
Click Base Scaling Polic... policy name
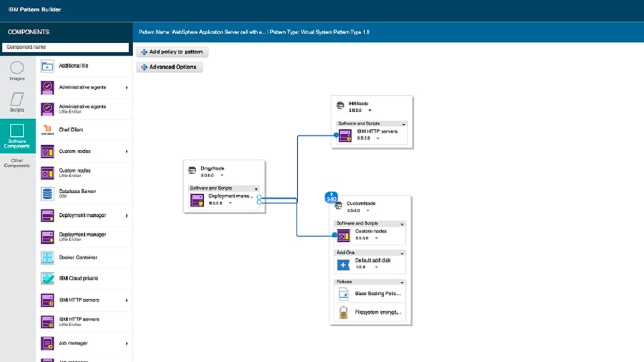click(x=378, y=294)
